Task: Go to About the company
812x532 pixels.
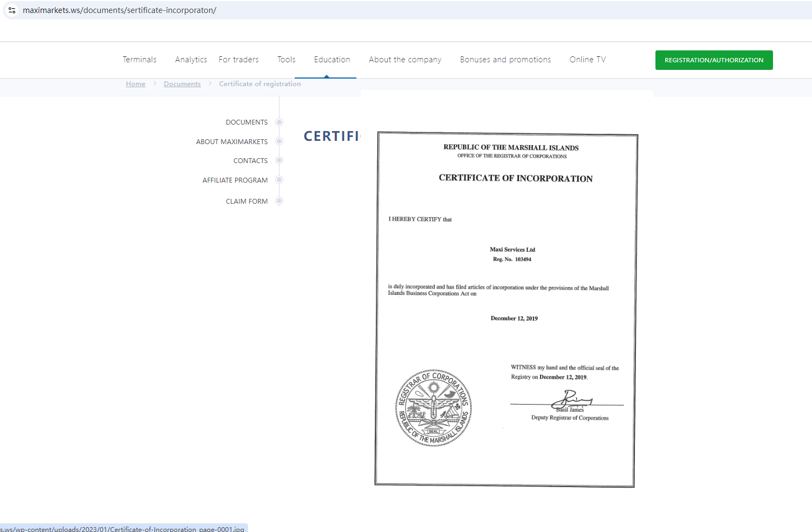Action: pos(405,60)
